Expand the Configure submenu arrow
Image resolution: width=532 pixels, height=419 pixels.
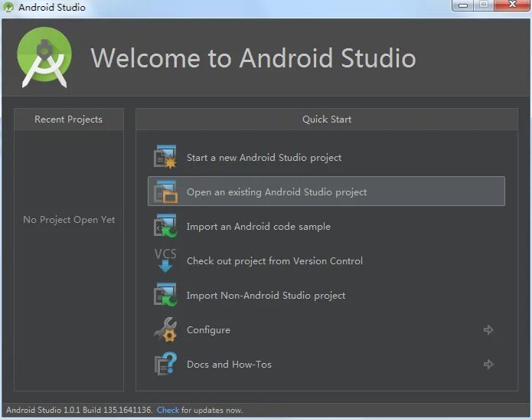coord(488,329)
